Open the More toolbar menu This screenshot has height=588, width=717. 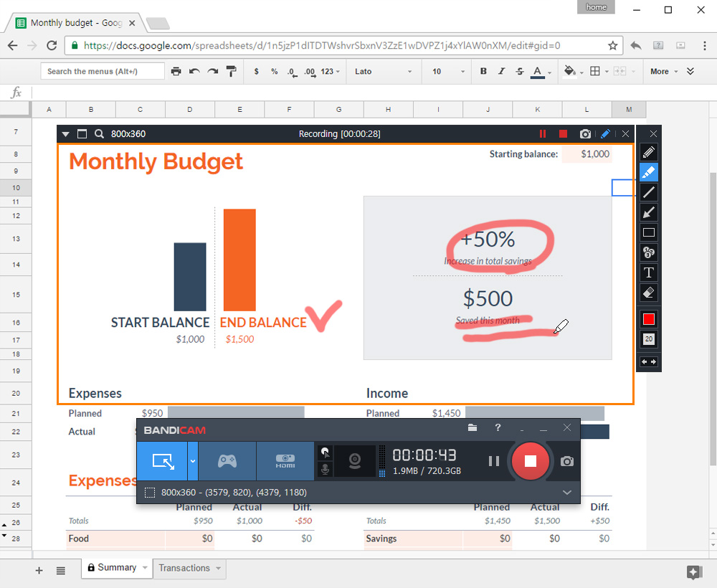663,71
